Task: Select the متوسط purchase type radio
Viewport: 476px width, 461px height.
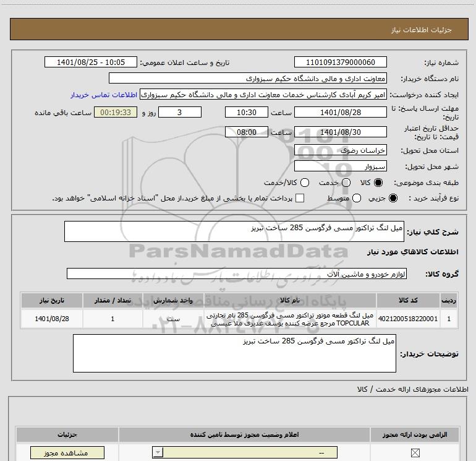Action: (357, 198)
